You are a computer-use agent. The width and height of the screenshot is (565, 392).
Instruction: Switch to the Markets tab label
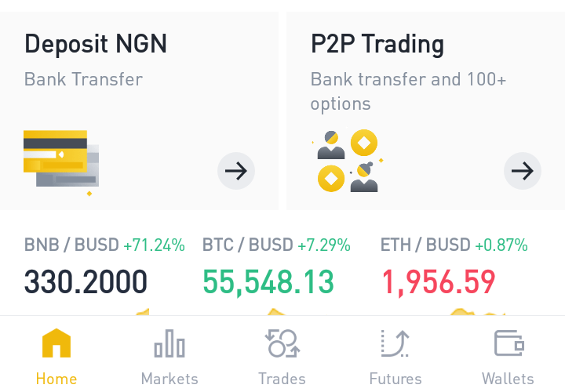[169, 379]
